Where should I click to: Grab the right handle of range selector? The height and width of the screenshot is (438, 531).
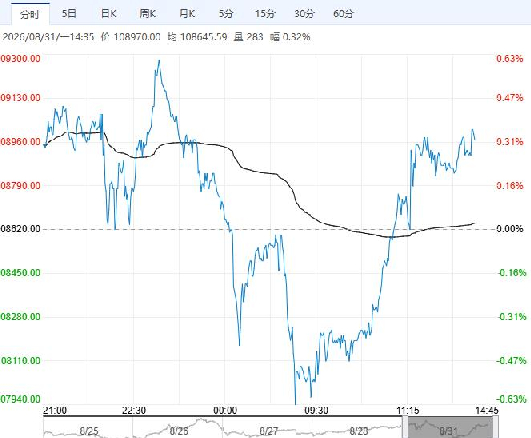(x=495, y=427)
